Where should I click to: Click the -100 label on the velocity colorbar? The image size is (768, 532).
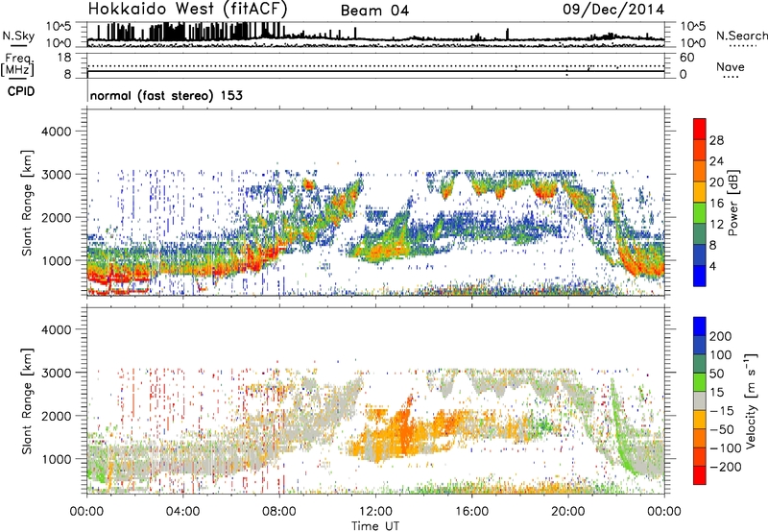coord(725,448)
